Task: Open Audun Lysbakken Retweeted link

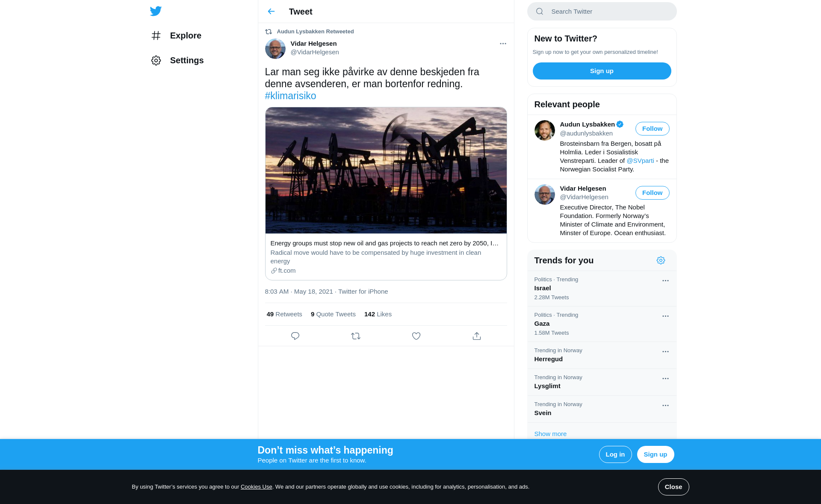Action: (315, 32)
